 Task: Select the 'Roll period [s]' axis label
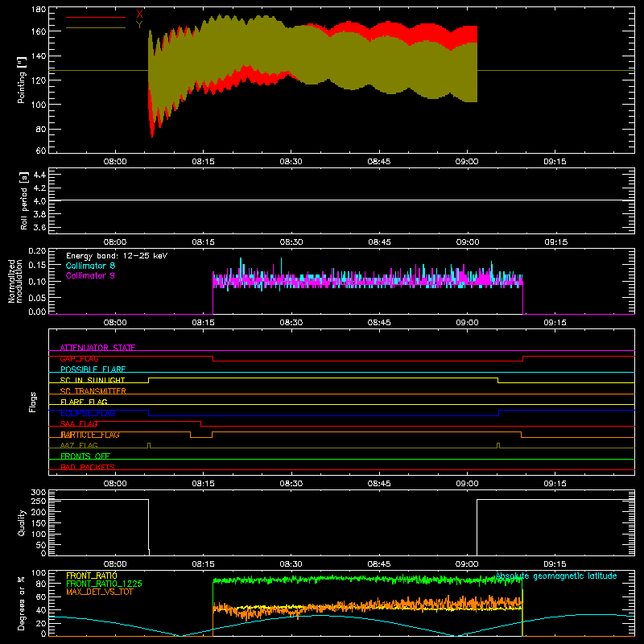[24, 200]
